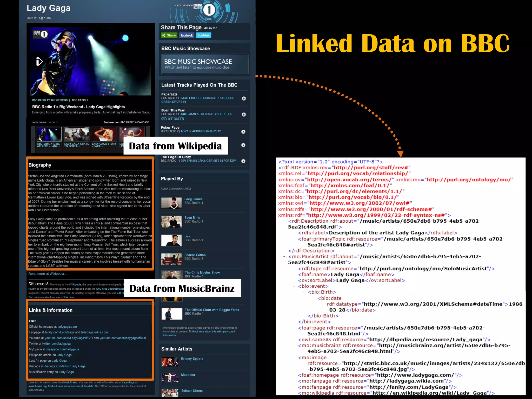Collapse the bio:Birth XML node

pos(304,292)
